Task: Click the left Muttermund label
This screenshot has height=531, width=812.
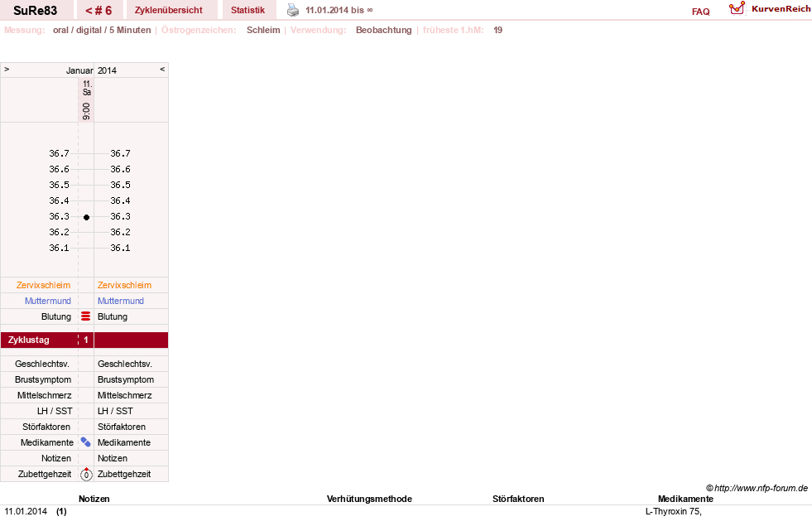Action: coord(48,301)
